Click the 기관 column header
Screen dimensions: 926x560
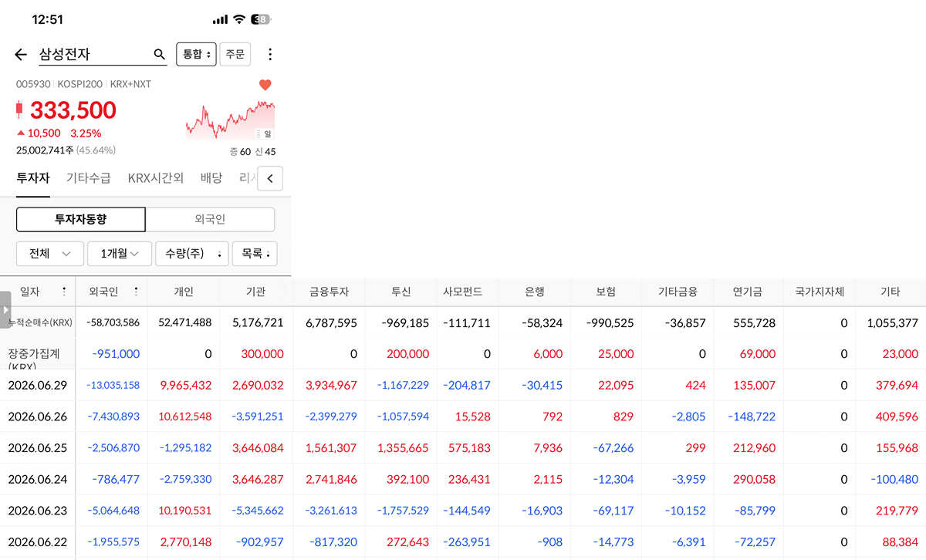(x=255, y=292)
